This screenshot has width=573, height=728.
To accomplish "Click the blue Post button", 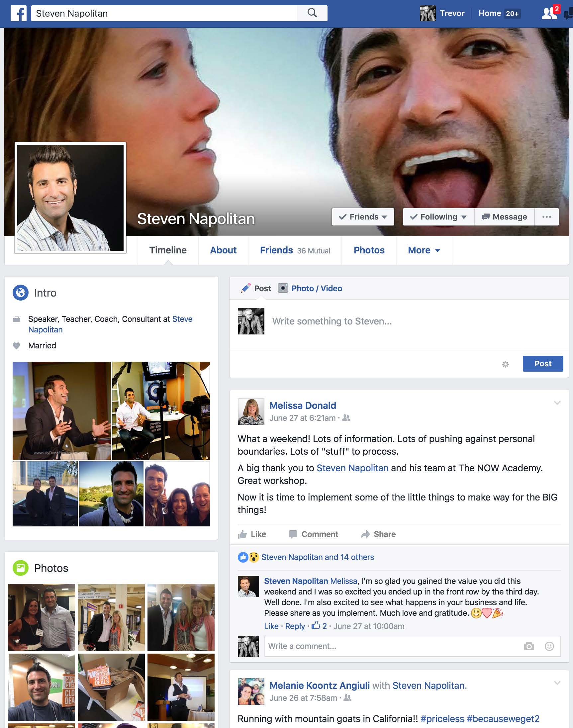I will pyautogui.click(x=542, y=363).
